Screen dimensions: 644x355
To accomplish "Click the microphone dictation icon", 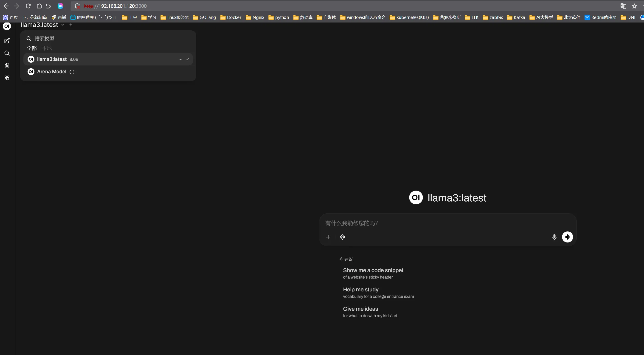I will (554, 237).
